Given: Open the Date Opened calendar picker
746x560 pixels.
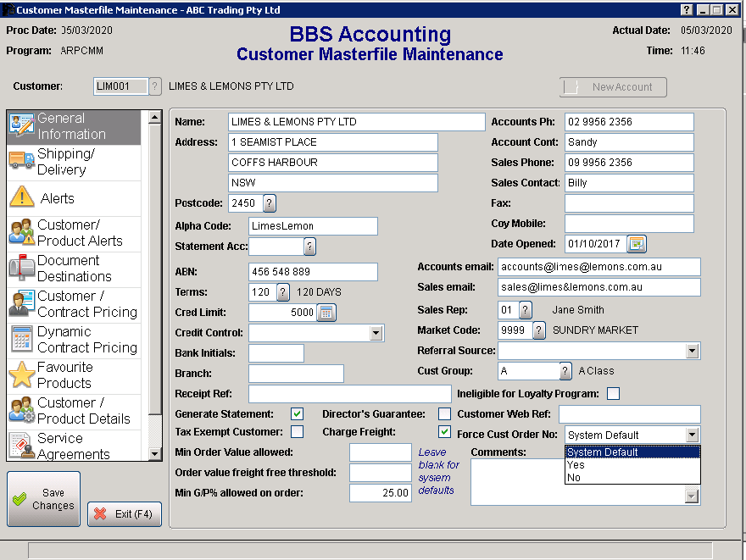Looking at the screenshot, I should pyautogui.click(x=637, y=244).
